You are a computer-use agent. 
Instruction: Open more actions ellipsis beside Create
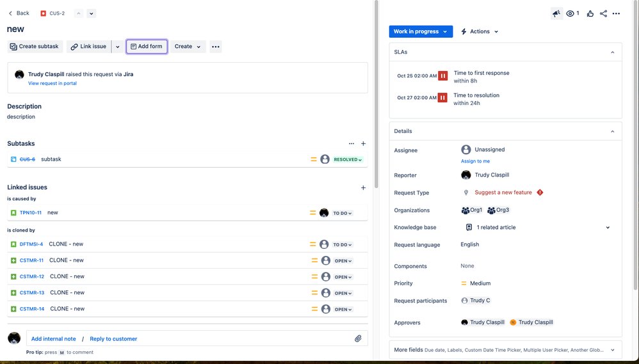pos(216,47)
